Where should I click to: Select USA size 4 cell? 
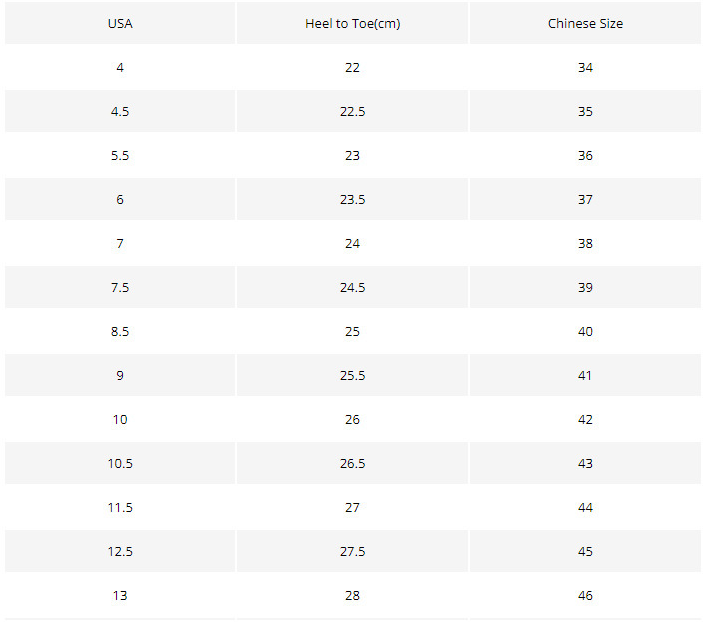pyautogui.click(x=120, y=68)
